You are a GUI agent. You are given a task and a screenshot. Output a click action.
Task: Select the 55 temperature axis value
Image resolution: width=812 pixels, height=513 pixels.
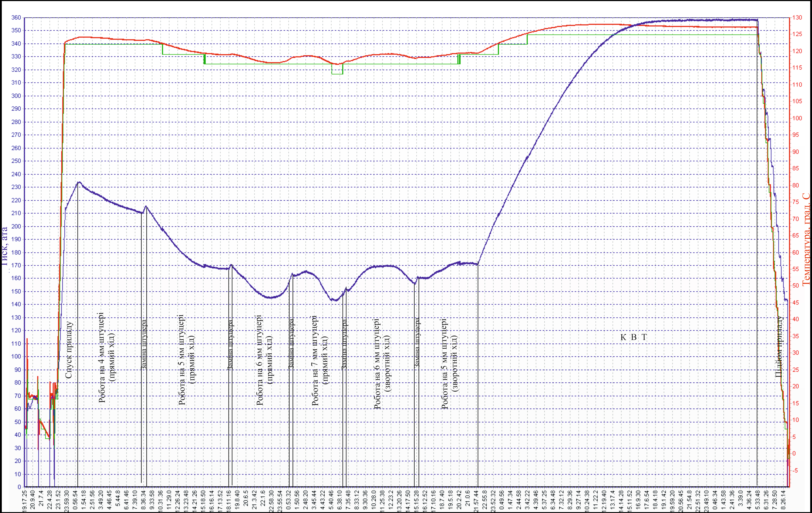coord(796,269)
